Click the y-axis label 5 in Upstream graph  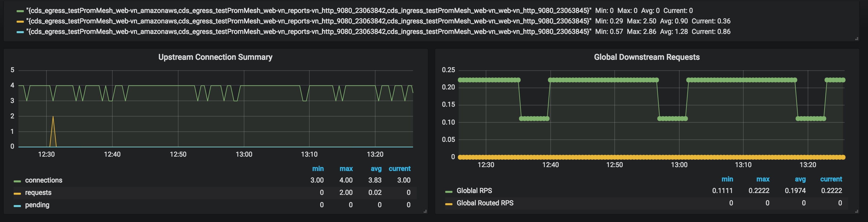pos(13,70)
